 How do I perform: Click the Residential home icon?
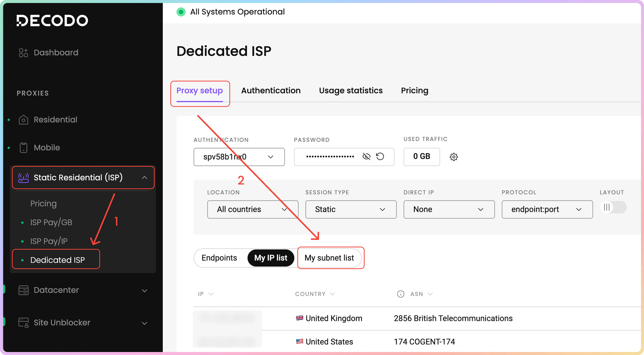coord(23,120)
